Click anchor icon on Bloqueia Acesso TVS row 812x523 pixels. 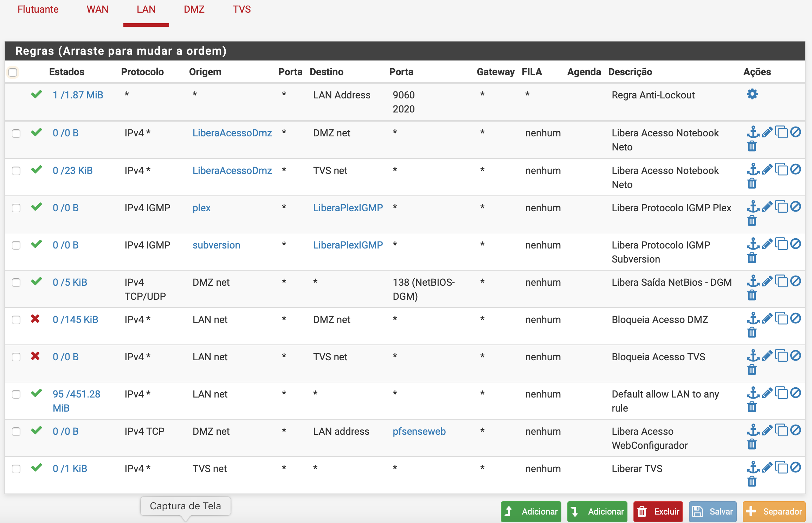pos(753,356)
